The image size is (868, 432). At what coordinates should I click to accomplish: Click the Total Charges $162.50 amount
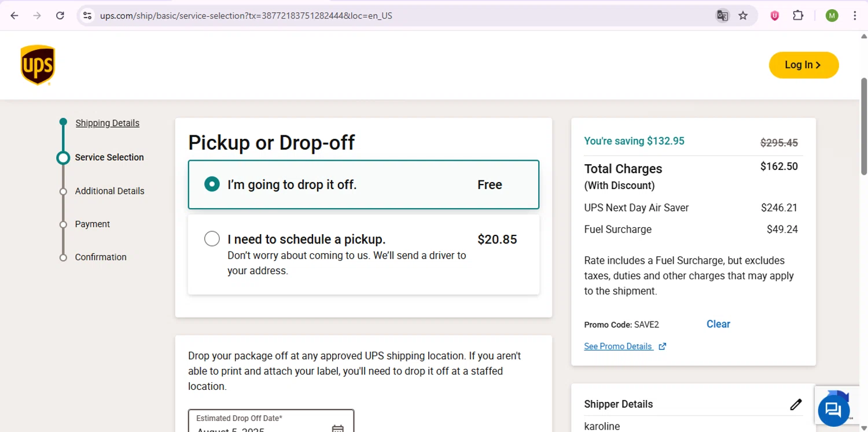(779, 167)
